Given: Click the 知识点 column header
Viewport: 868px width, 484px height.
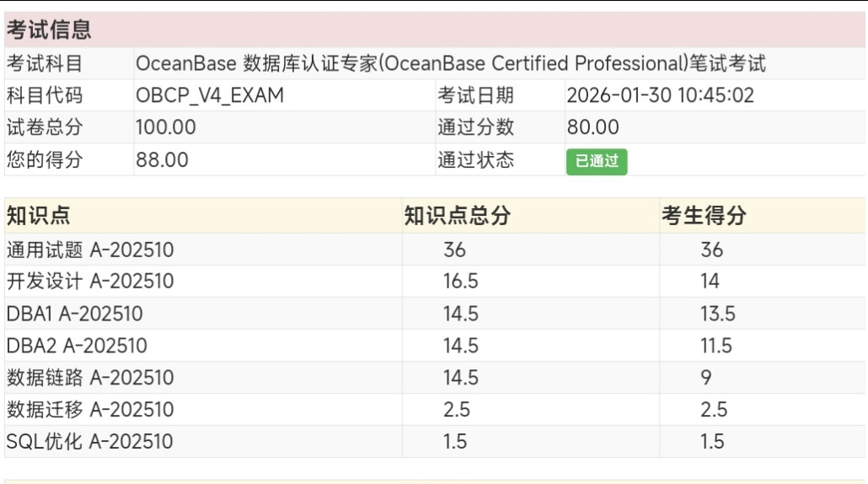Looking at the screenshot, I should [x=38, y=216].
